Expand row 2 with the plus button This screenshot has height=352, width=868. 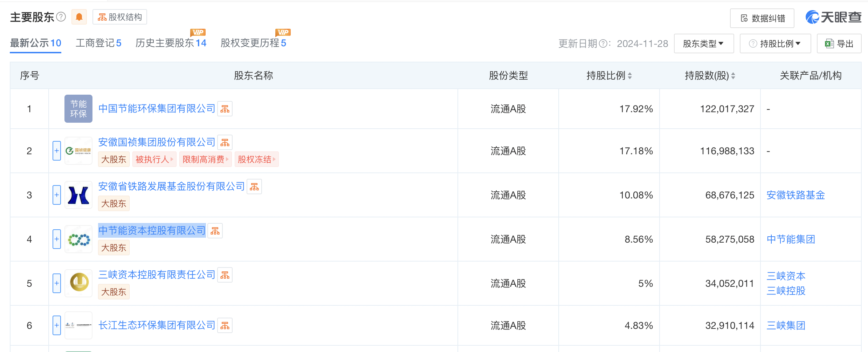[x=57, y=151]
